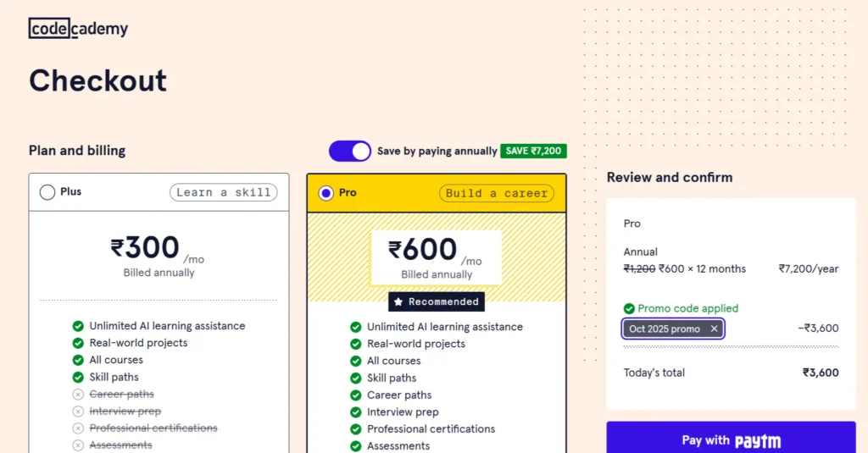Click the Pay with Paytm button
868x453 pixels.
pyautogui.click(x=731, y=440)
